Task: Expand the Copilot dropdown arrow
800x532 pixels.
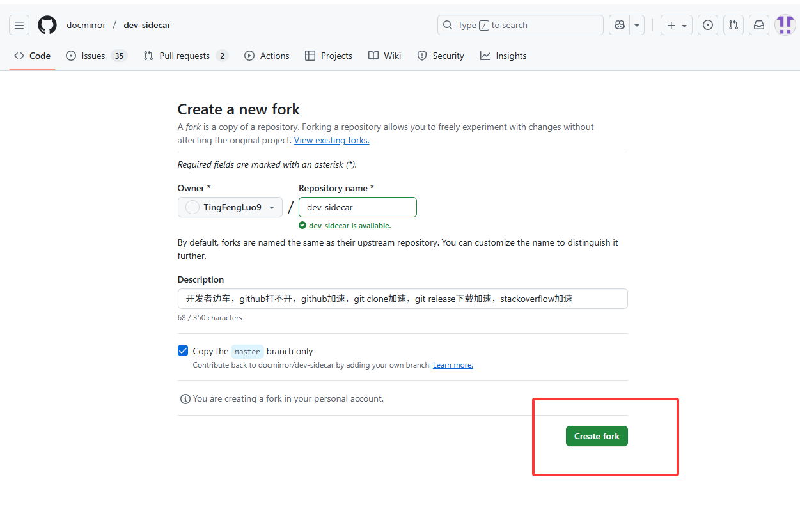Action: coord(637,26)
